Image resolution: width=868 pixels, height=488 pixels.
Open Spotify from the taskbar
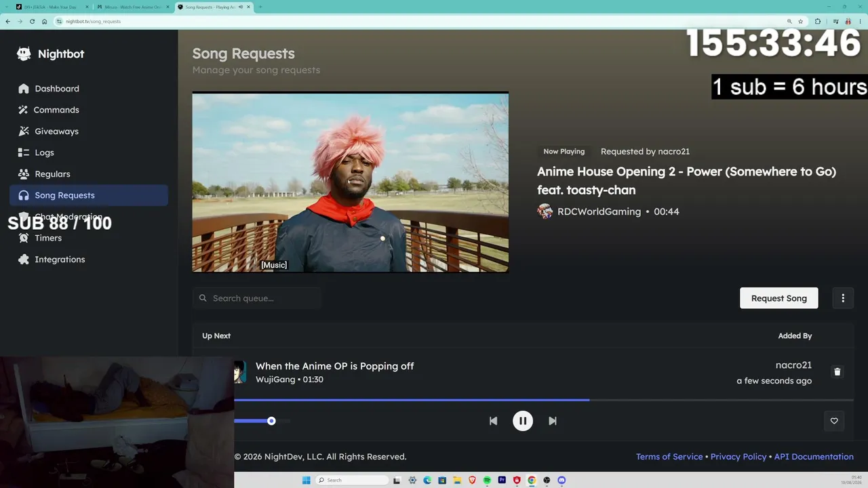point(487,480)
